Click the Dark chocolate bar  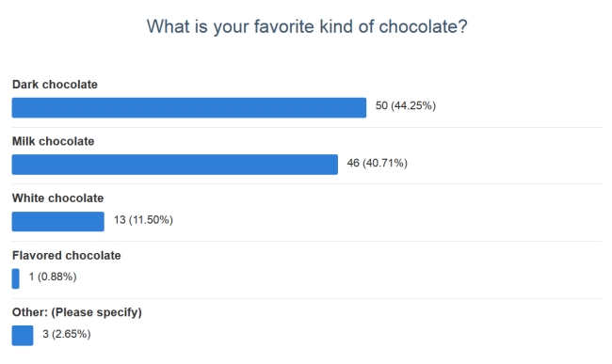189,107
